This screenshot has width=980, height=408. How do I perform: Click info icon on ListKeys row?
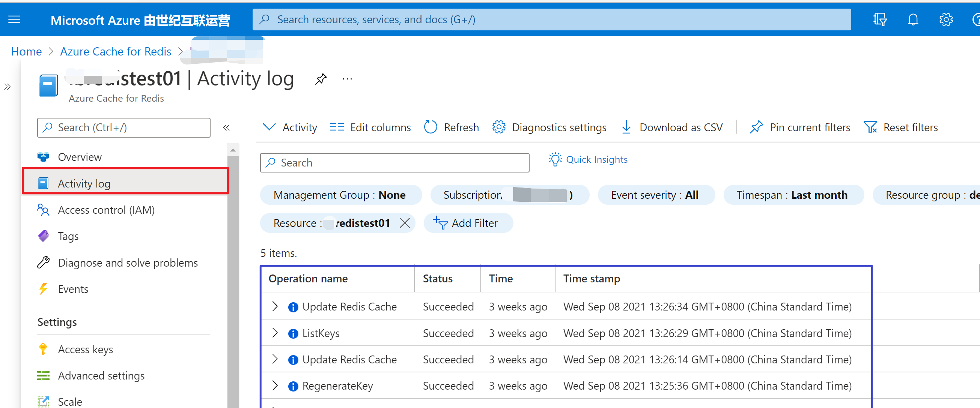[x=293, y=333]
